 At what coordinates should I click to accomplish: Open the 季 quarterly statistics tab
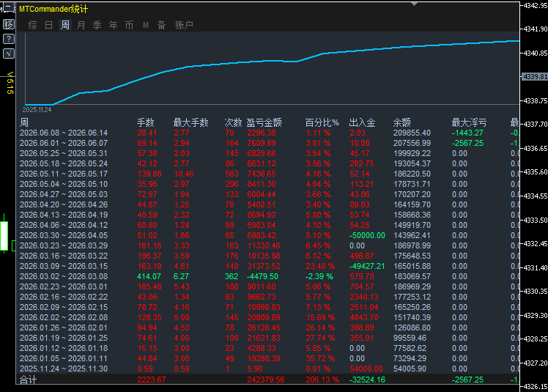point(97,25)
